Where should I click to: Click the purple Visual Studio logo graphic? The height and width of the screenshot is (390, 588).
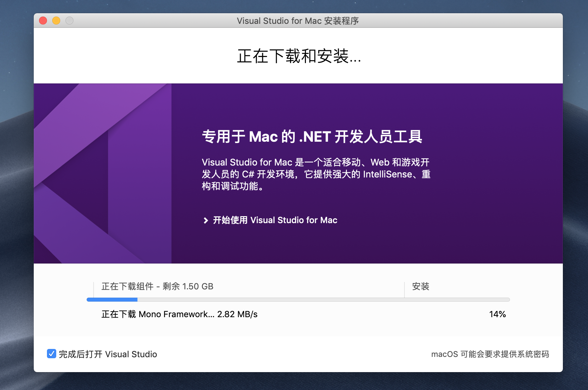tap(103, 173)
